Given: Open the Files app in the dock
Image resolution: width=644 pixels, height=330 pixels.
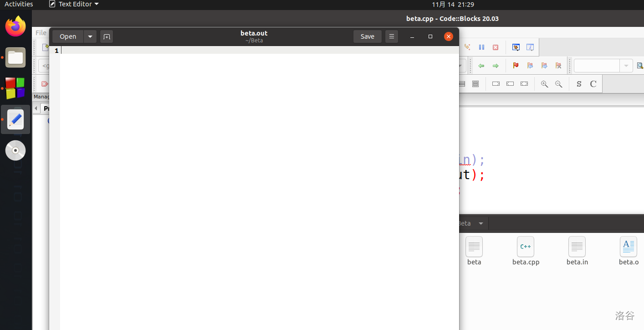Looking at the screenshot, I should (x=15, y=57).
